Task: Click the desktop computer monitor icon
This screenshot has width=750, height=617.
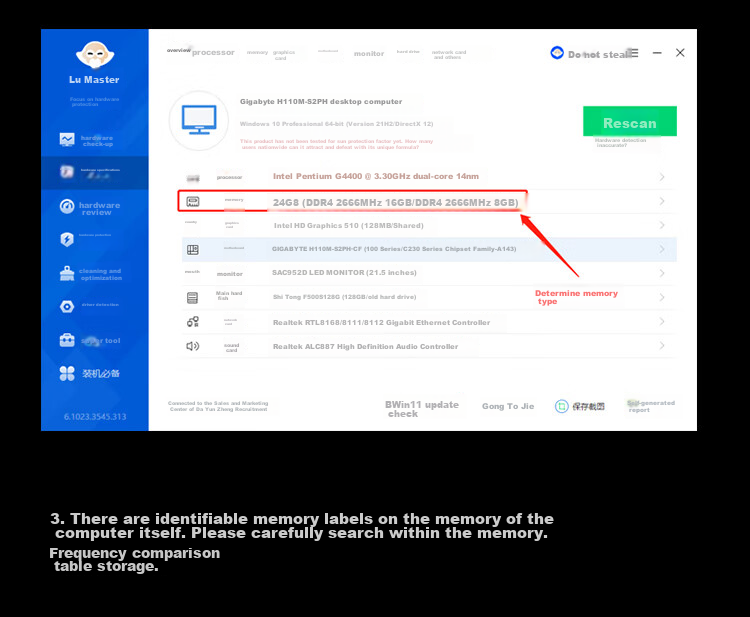Action: pos(199,120)
